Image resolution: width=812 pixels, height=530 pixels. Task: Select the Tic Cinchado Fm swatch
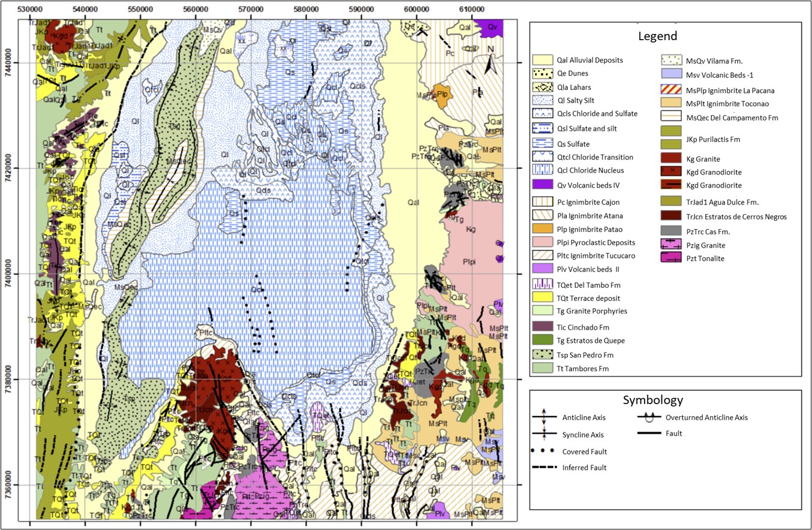pyautogui.click(x=543, y=327)
